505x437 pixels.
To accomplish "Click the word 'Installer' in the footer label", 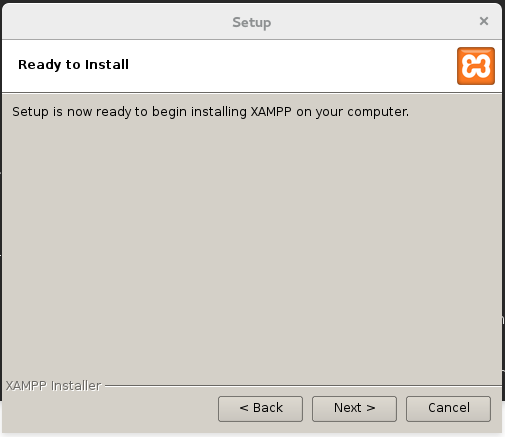I will click(x=76, y=386).
